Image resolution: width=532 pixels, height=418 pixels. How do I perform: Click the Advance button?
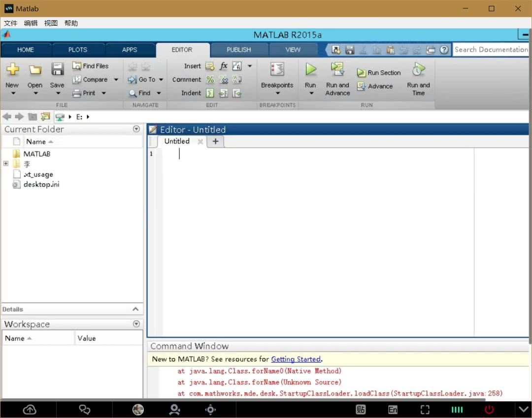click(375, 86)
